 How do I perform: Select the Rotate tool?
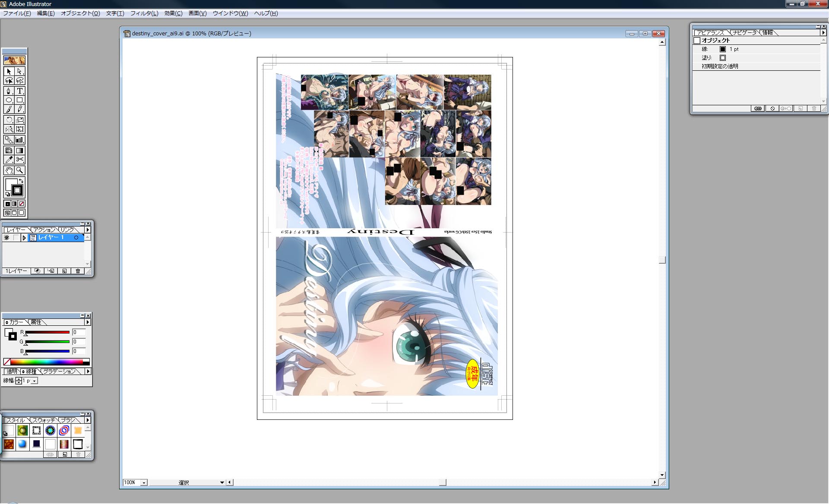click(x=9, y=120)
